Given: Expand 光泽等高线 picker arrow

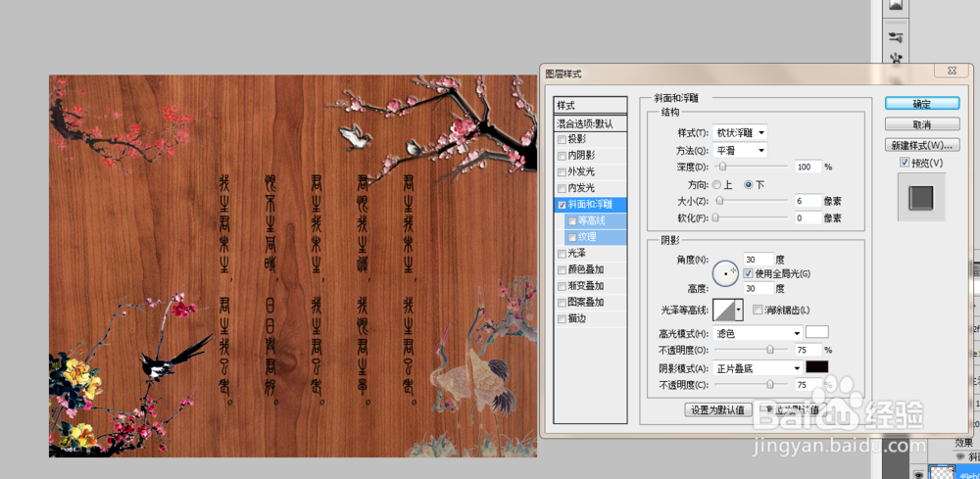Looking at the screenshot, I should click(741, 310).
